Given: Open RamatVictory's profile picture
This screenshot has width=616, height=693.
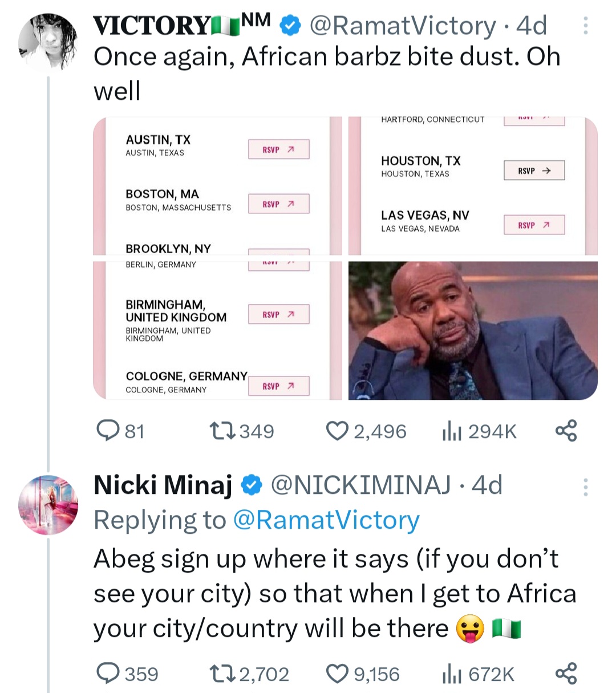Looking at the screenshot, I should [x=47, y=42].
